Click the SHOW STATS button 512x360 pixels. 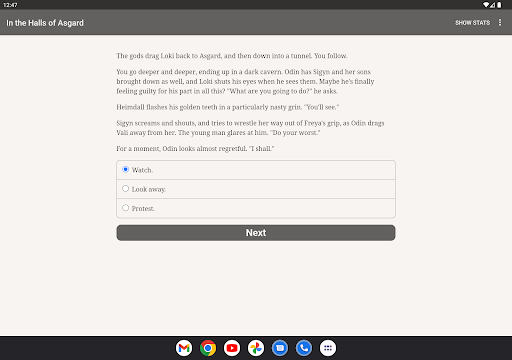(472, 23)
